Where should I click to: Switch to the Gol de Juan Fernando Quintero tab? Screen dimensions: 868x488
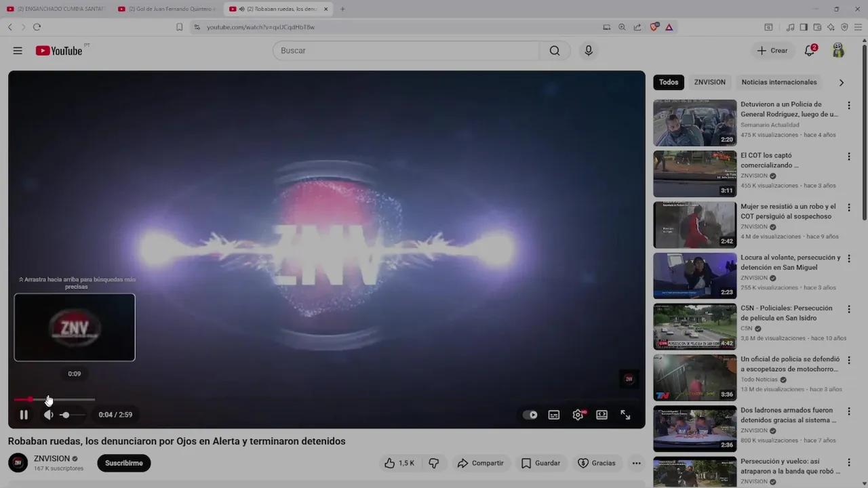(x=167, y=9)
